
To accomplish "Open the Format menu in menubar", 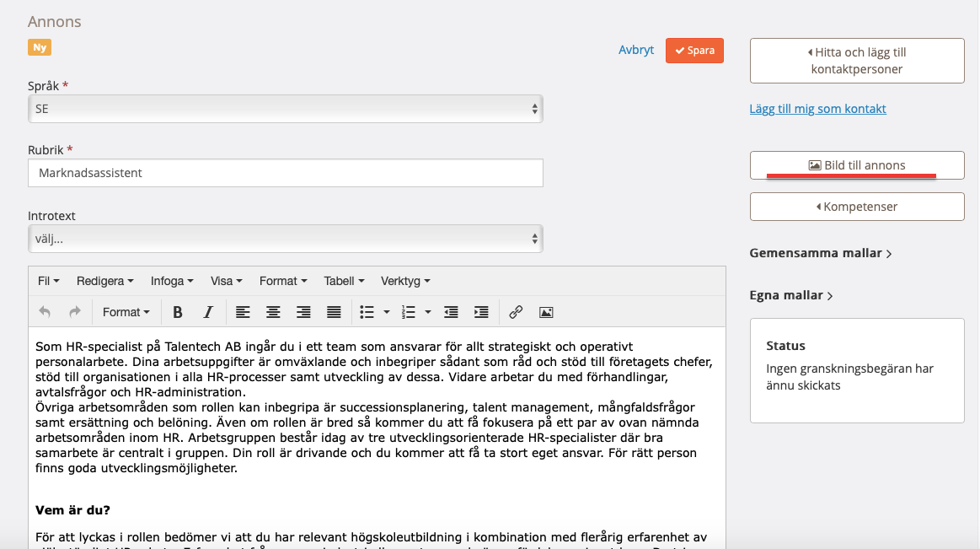I will click(x=283, y=281).
